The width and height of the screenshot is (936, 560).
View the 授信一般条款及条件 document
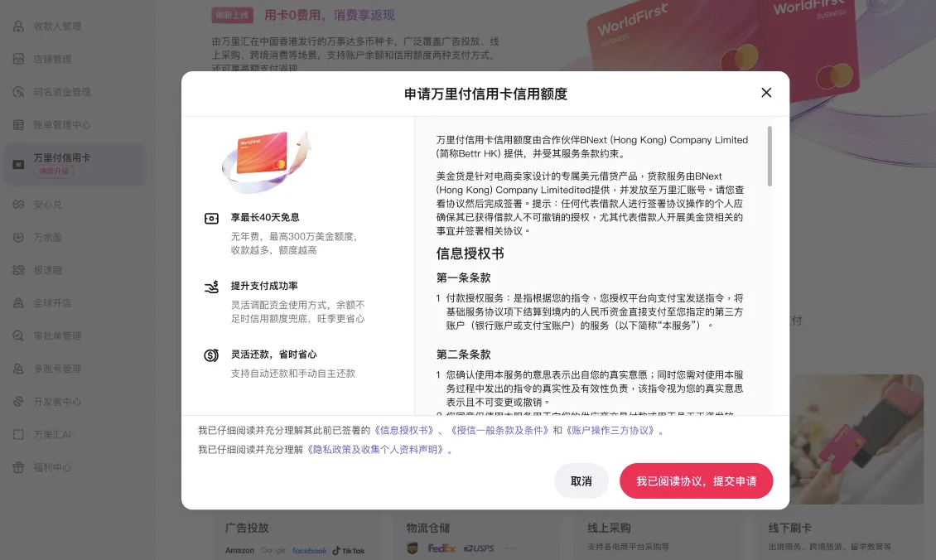coord(498,429)
